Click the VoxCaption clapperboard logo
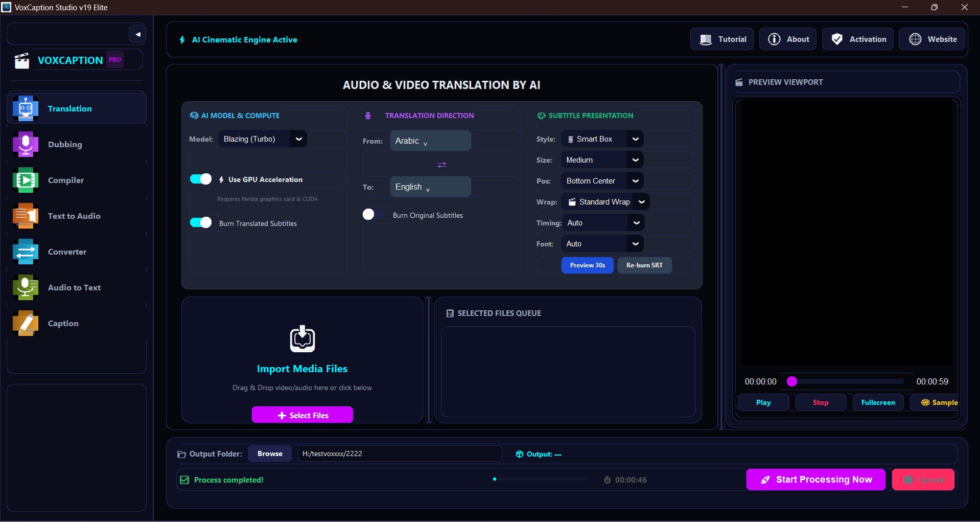This screenshot has height=522, width=980. [22, 60]
